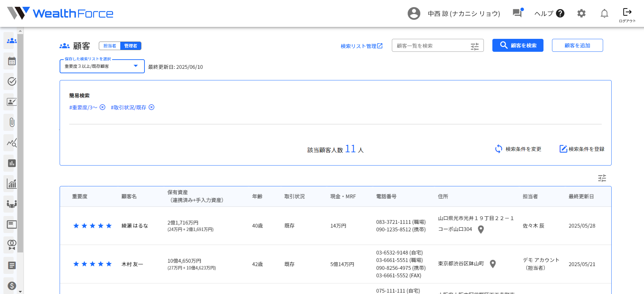Click date 2025/05/21 cell
The height and width of the screenshot is (294, 644).
(582, 264)
